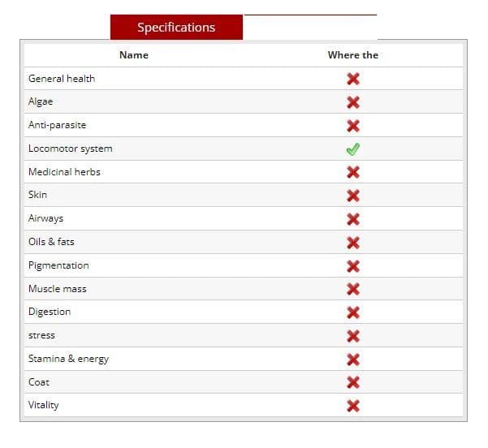Click the 'Where the' column header
This screenshot has height=448, width=488.
click(353, 55)
